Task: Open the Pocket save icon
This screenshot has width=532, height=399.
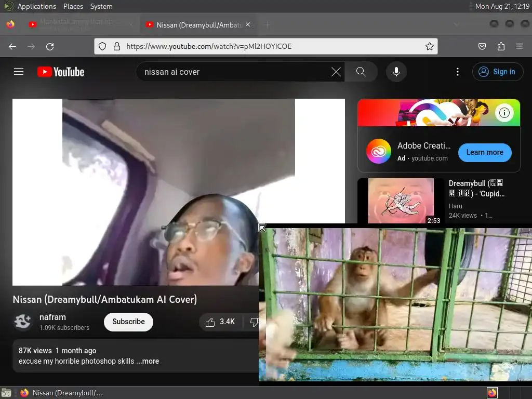Action: coord(482,46)
